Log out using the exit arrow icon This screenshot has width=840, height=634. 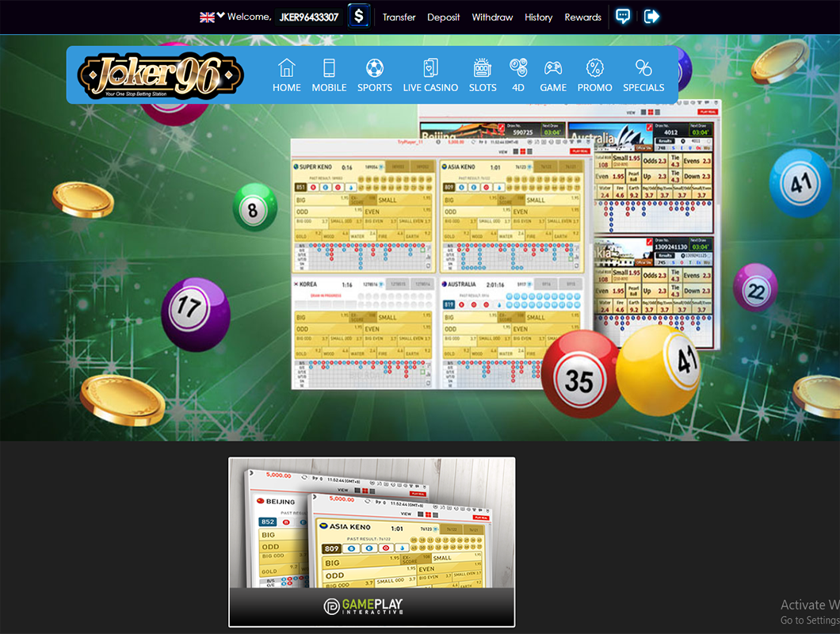click(x=651, y=17)
